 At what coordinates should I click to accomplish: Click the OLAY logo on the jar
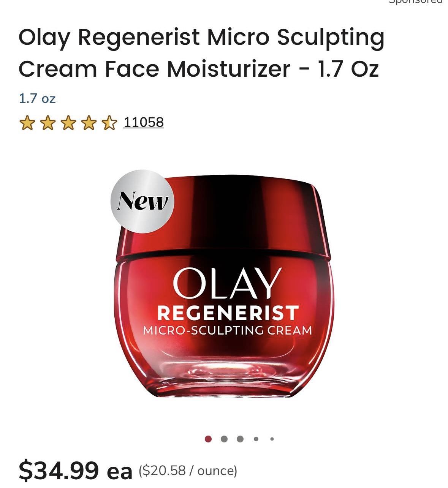[x=227, y=283]
